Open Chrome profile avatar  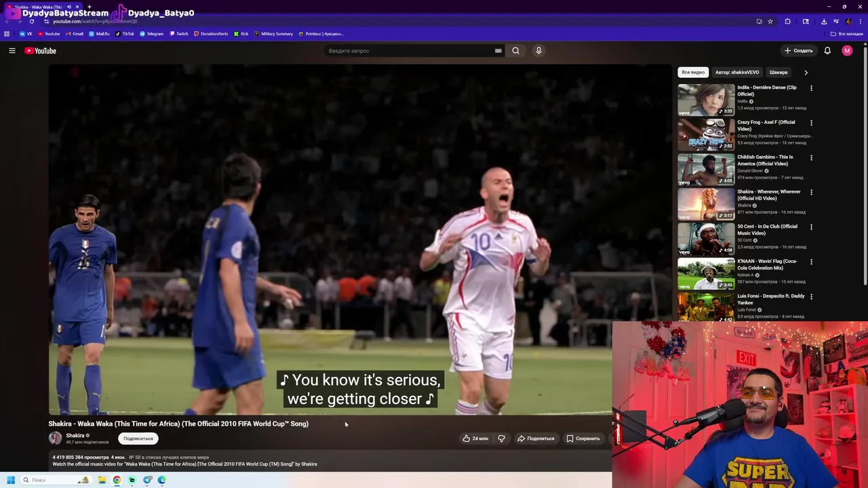(848, 21)
